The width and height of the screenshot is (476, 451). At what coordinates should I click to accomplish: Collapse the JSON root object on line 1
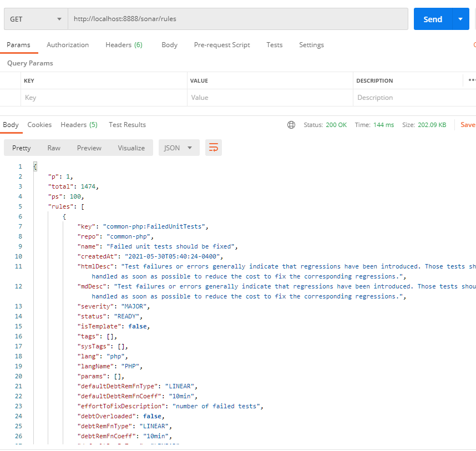click(35, 166)
